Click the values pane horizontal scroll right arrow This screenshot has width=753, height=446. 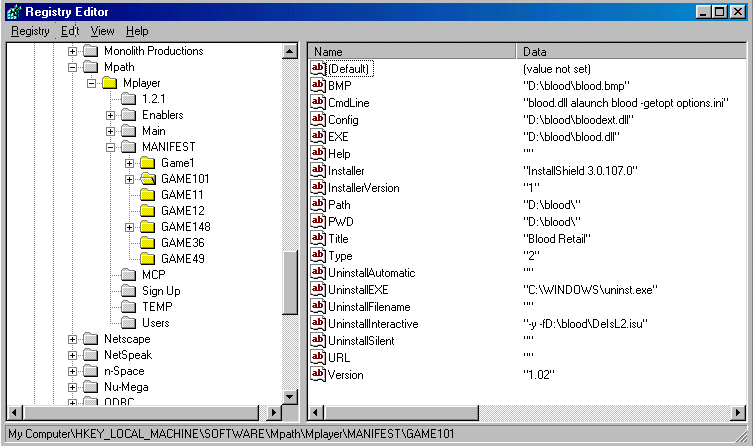tap(739, 412)
